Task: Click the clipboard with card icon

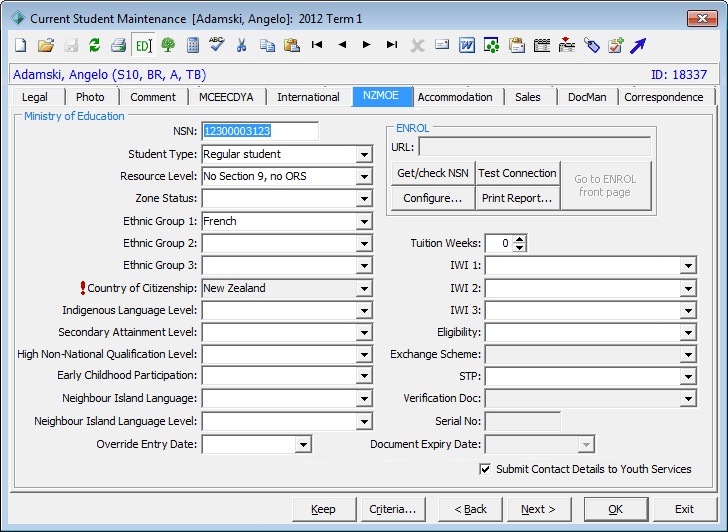Action: click(516, 45)
